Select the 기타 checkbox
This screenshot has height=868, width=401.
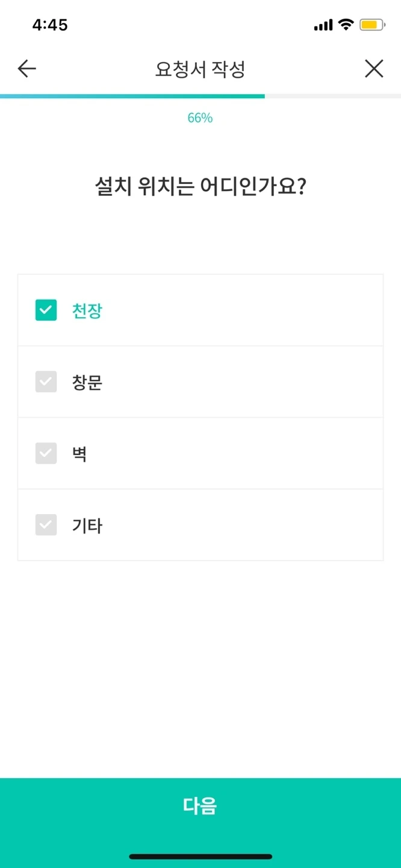tap(46, 524)
